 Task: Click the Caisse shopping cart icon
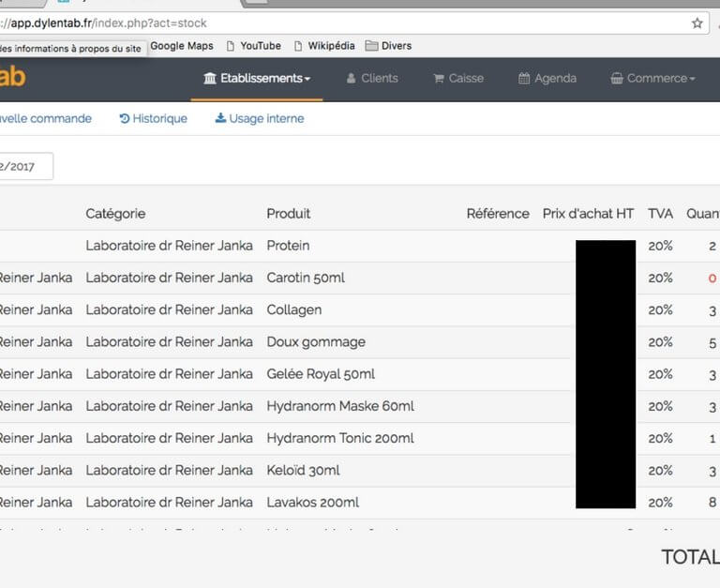438,79
